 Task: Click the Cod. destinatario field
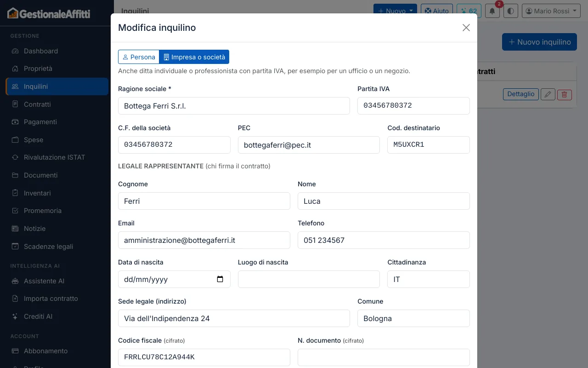tap(429, 145)
